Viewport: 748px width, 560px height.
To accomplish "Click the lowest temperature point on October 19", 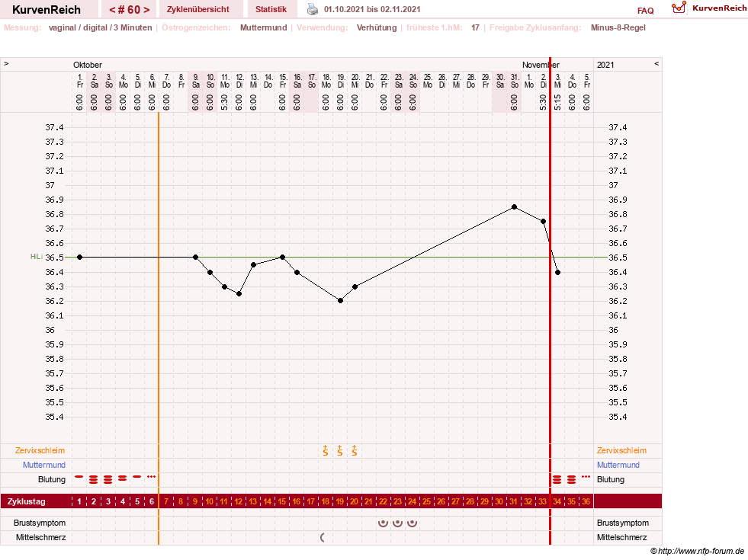I will point(340,301).
